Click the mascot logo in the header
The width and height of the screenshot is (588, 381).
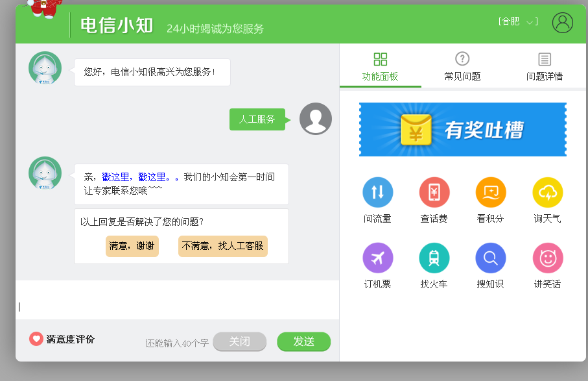[44, 8]
